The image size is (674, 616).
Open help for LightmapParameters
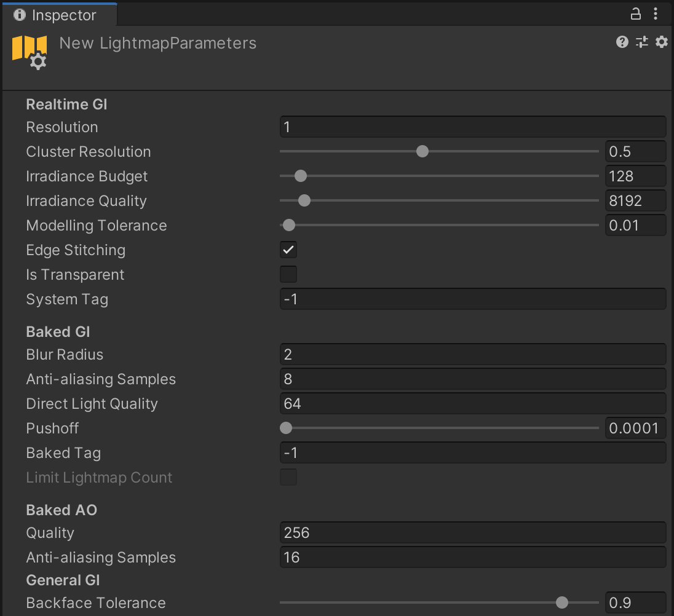(x=622, y=42)
